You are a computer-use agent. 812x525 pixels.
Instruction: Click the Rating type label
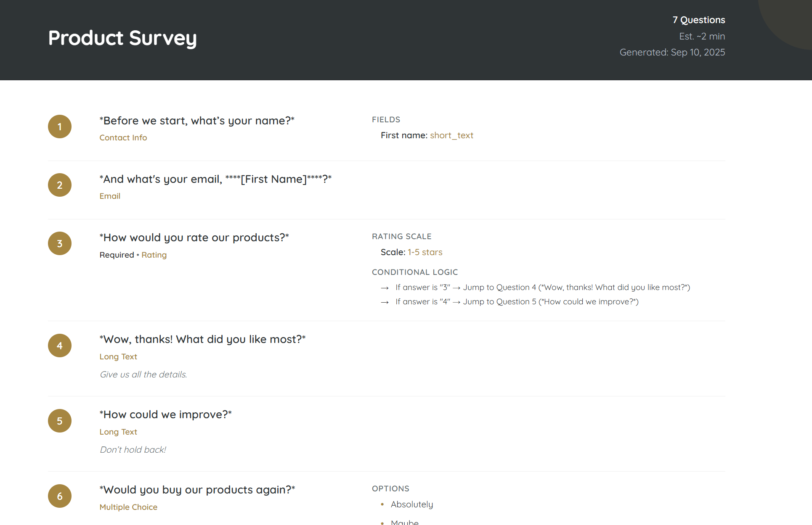154,255
